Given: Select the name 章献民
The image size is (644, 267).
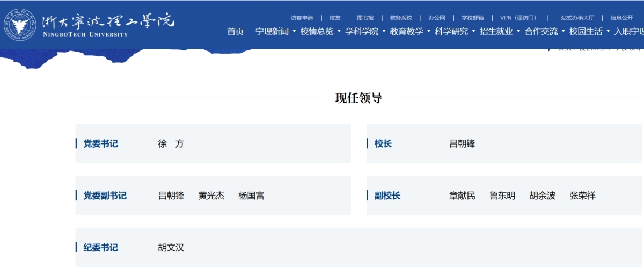Looking at the screenshot, I should pos(462,196).
